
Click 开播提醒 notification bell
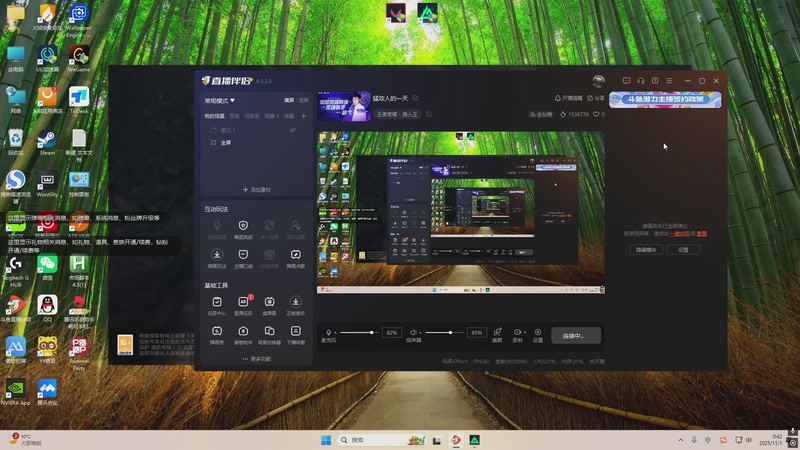[568, 98]
